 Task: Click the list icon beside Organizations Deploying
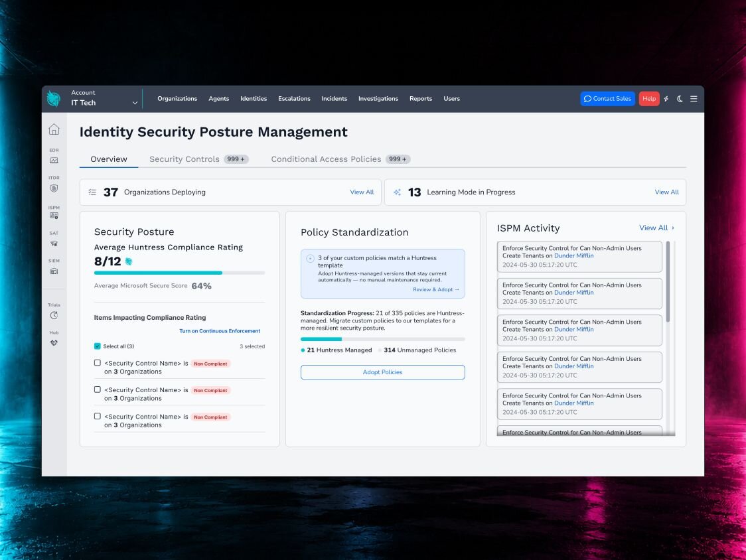point(92,192)
